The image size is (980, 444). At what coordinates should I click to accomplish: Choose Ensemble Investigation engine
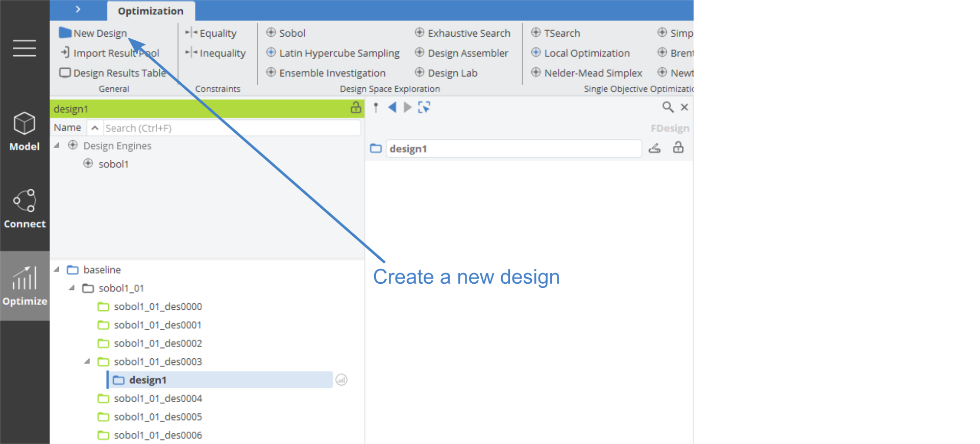[326, 73]
